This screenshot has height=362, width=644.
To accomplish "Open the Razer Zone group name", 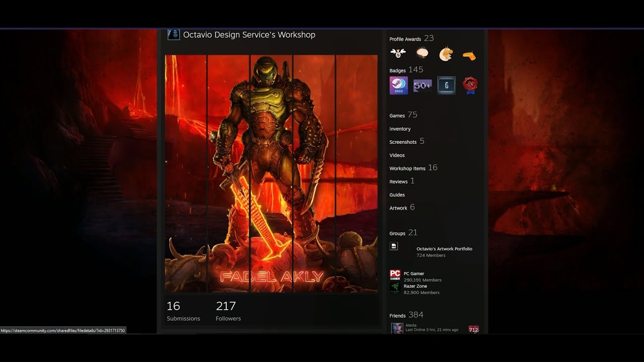I will click(415, 286).
